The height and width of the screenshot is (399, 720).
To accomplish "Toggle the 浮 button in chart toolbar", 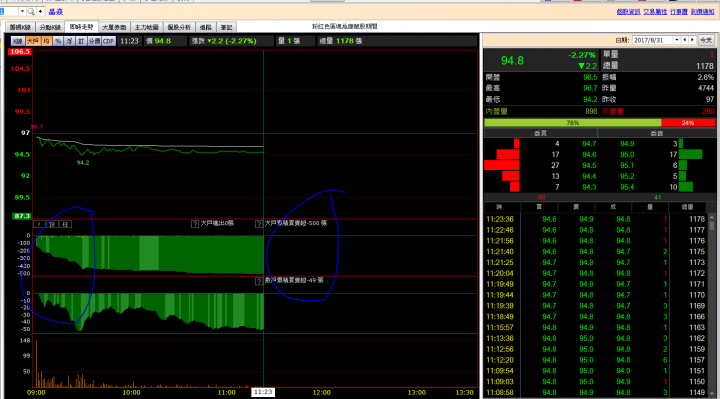I will click(69, 41).
